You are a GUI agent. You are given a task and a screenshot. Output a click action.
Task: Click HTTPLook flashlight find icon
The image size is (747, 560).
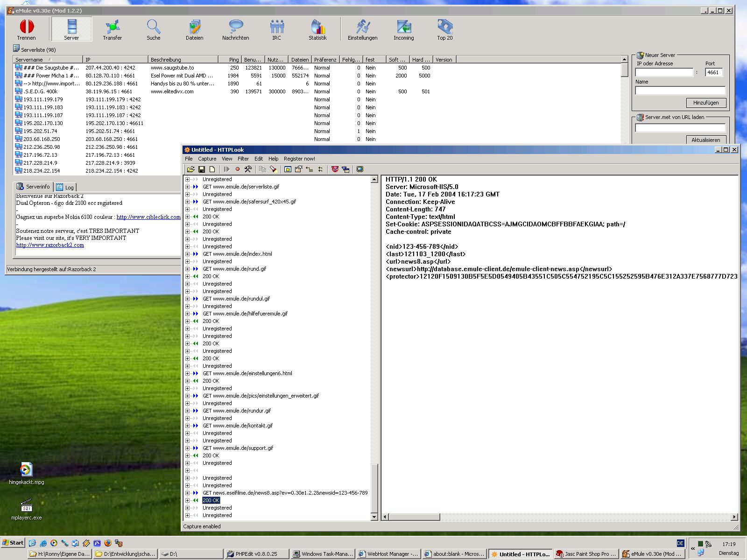point(273,169)
